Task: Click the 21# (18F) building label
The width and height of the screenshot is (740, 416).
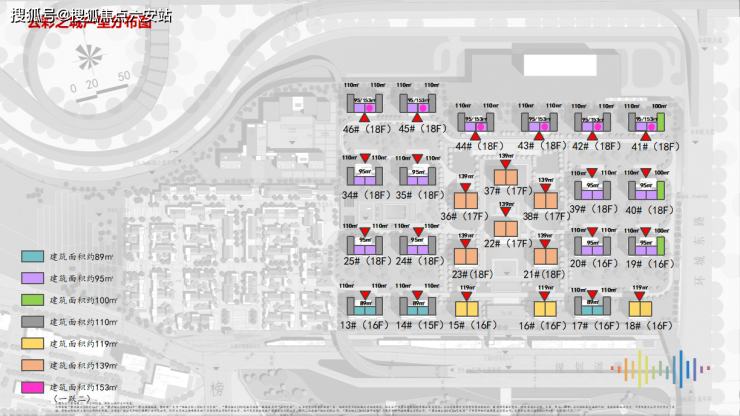Action: click(545, 273)
